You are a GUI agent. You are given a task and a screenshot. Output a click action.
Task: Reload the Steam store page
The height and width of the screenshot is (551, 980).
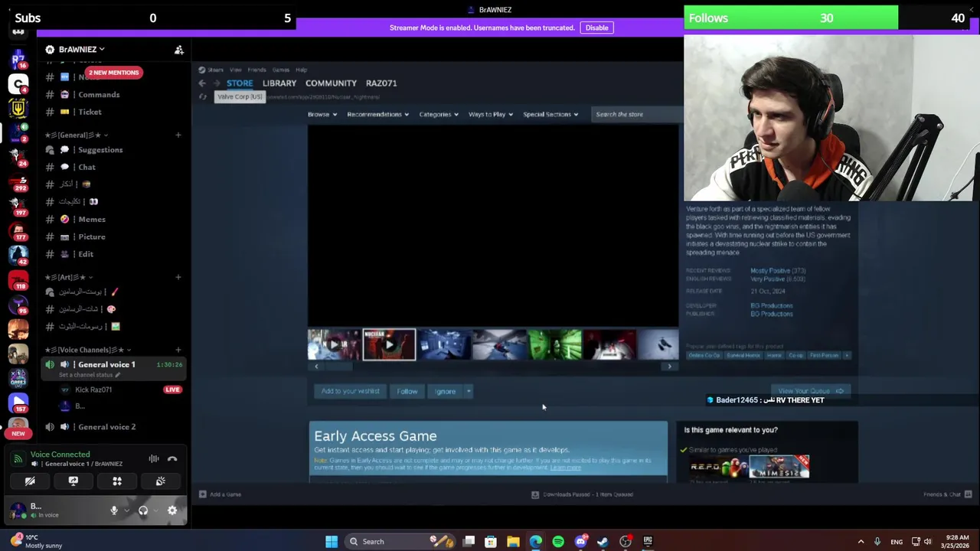202,97
